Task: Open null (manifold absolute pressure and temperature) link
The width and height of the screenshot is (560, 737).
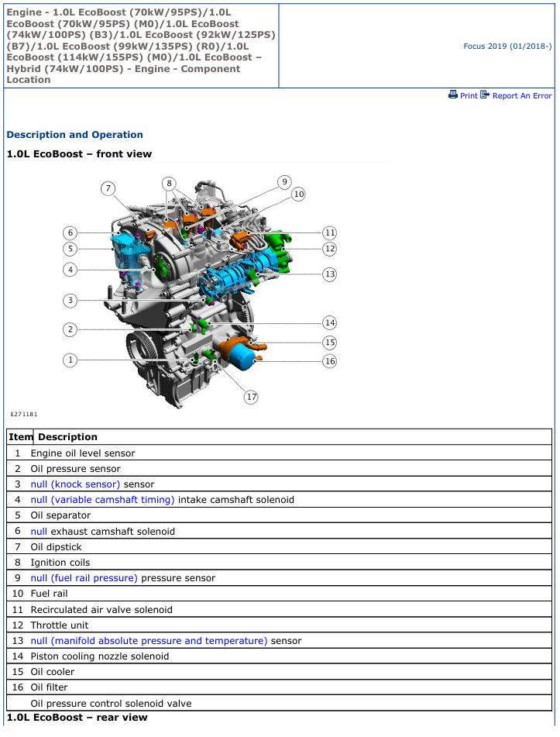Action: (149, 641)
